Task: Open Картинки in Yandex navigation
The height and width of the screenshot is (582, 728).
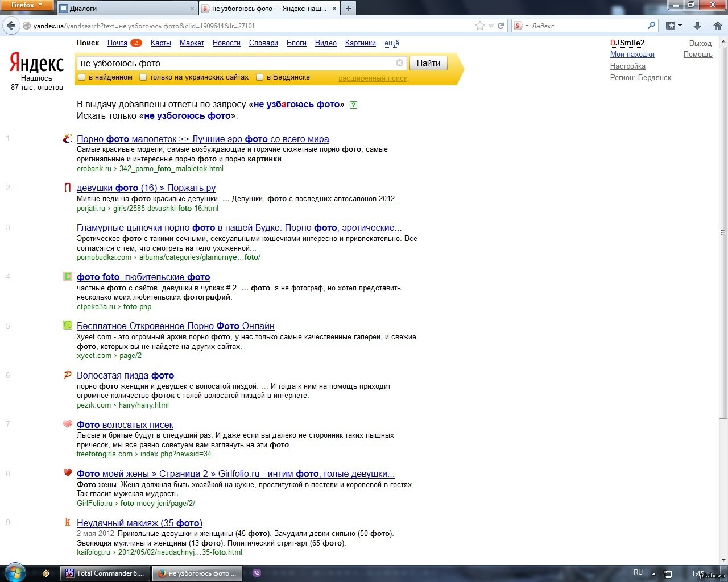Action: (361, 43)
